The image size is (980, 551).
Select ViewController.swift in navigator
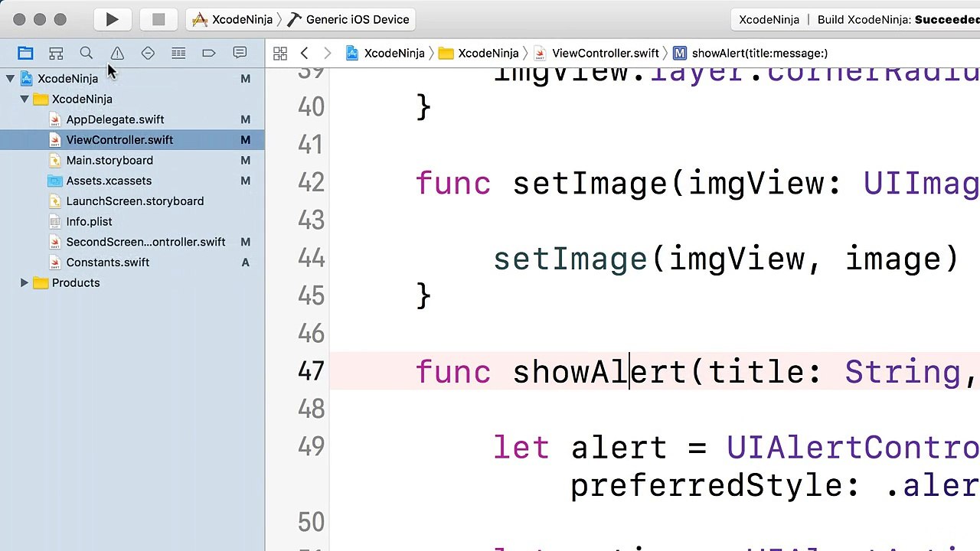tap(132, 139)
